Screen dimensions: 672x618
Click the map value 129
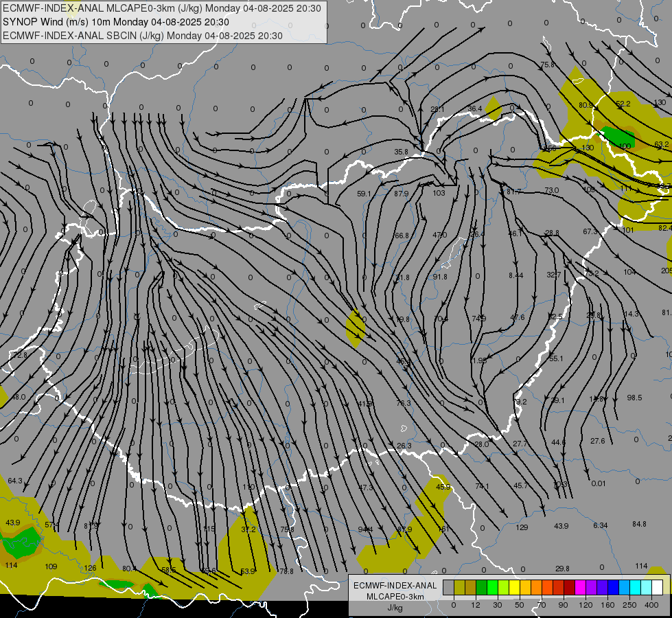[x=522, y=528]
